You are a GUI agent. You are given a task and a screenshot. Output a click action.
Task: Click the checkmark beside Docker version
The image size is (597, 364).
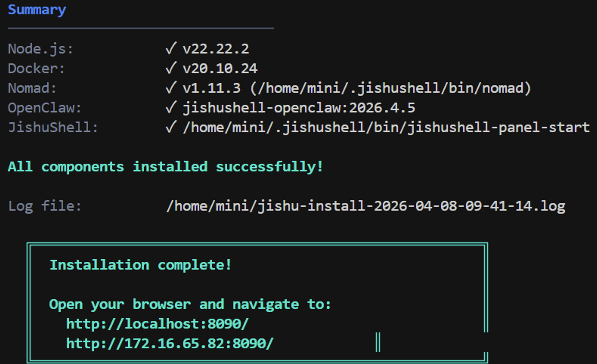click(x=171, y=68)
